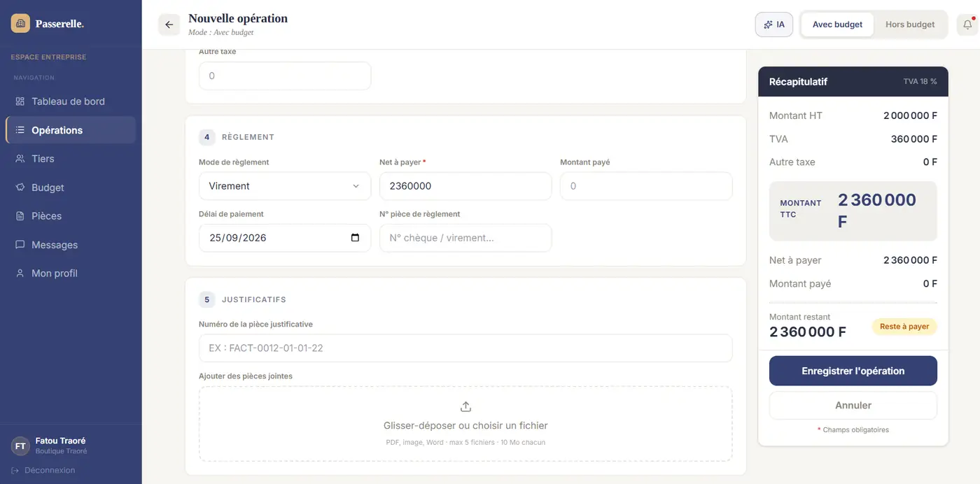The width and height of the screenshot is (980, 484).
Task: Click the Opérations list icon
Action: [x=20, y=130]
